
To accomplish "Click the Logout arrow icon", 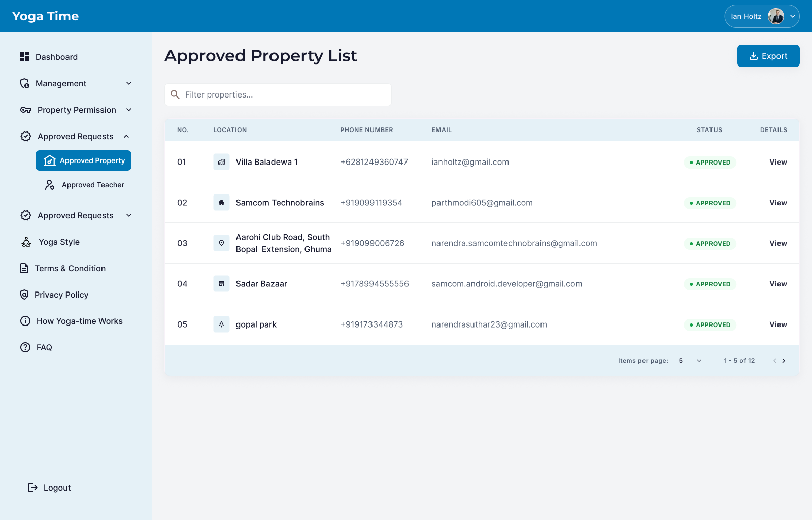I will point(33,487).
